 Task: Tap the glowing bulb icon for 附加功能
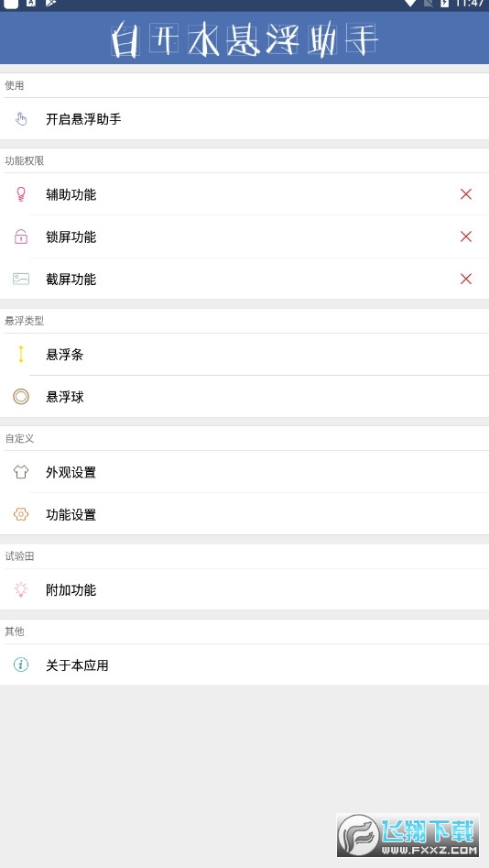coord(21,589)
